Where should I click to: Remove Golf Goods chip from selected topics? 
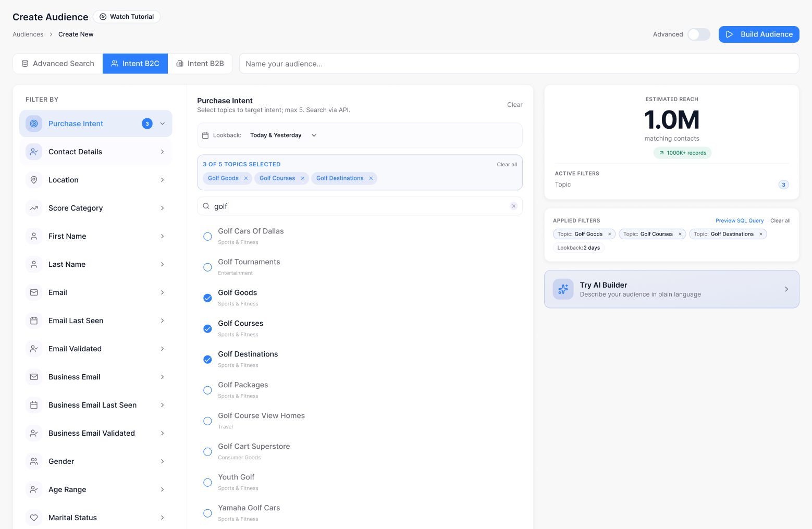click(246, 178)
